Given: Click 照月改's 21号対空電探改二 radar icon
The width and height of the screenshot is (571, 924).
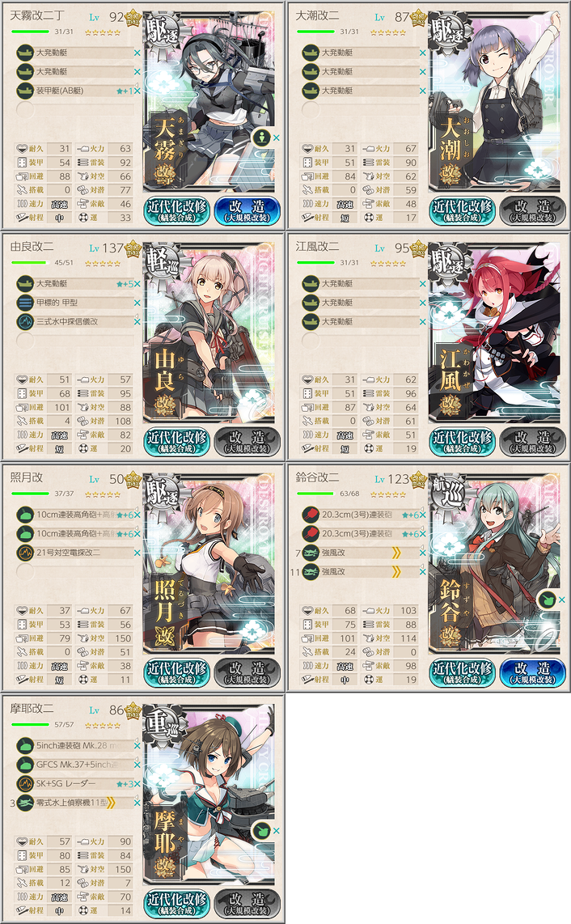Looking at the screenshot, I should [25, 553].
